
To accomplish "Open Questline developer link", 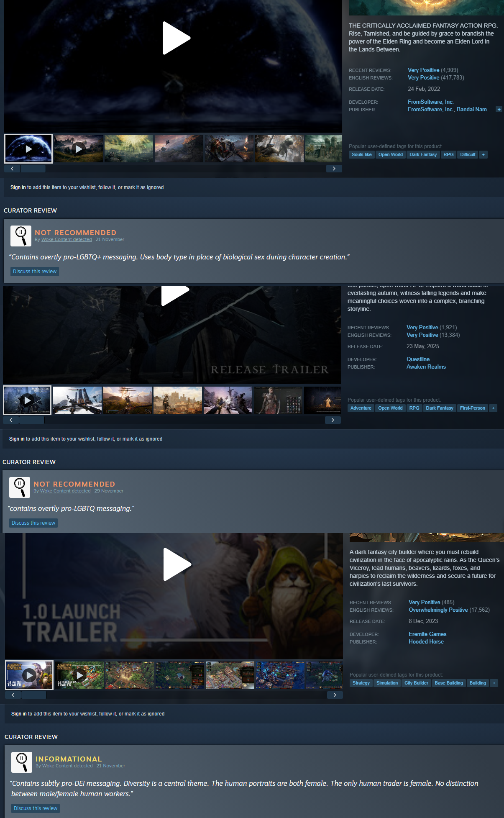I will 418,359.
